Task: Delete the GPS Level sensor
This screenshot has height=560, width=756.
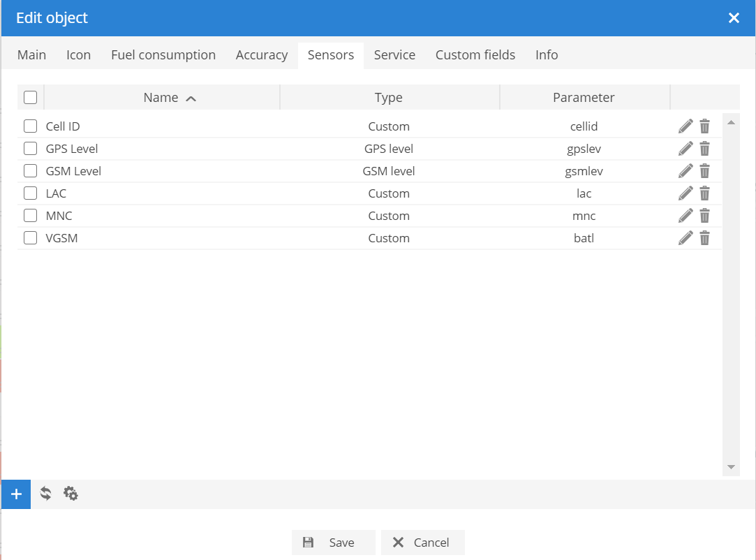Action: point(704,149)
